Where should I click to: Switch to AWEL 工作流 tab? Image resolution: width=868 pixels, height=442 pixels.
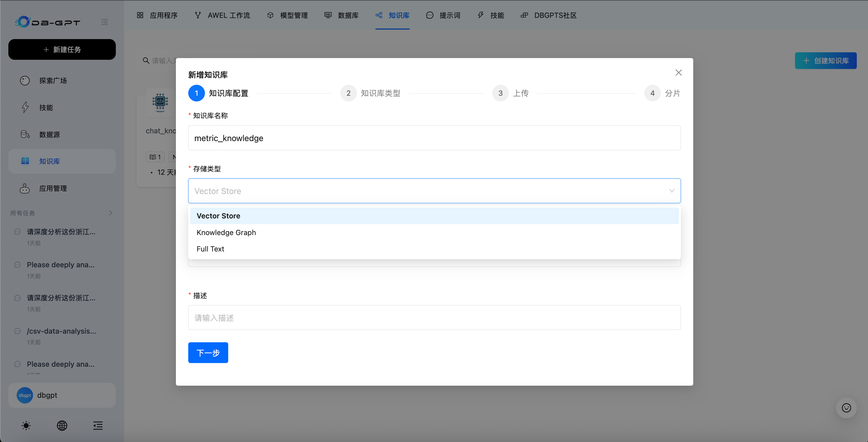click(222, 15)
